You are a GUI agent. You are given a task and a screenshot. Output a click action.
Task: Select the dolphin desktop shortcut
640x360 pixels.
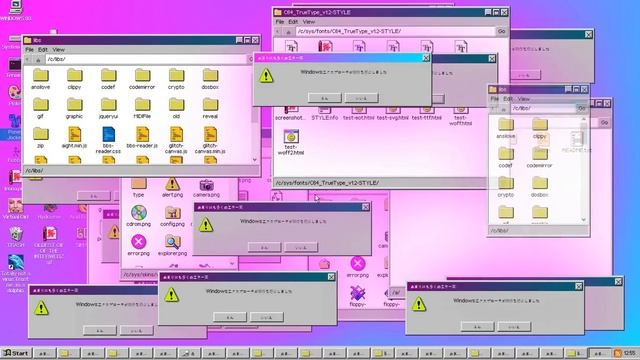(x=16, y=273)
